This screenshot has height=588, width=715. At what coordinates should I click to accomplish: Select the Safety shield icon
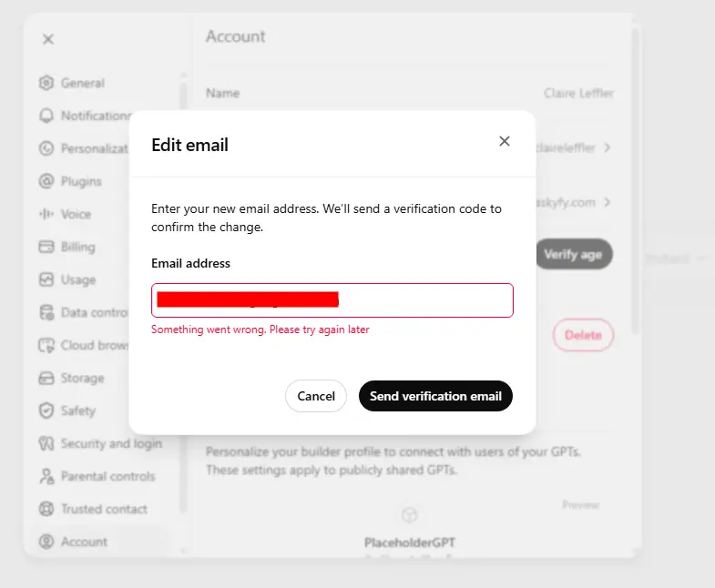[x=46, y=411]
